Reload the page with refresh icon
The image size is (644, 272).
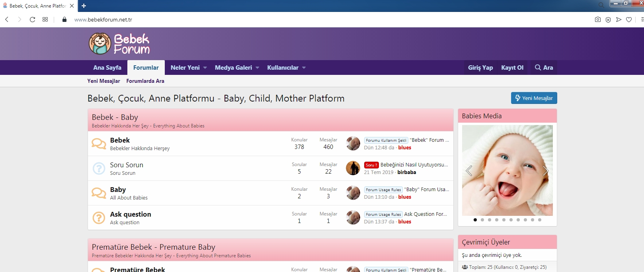[32, 20]
